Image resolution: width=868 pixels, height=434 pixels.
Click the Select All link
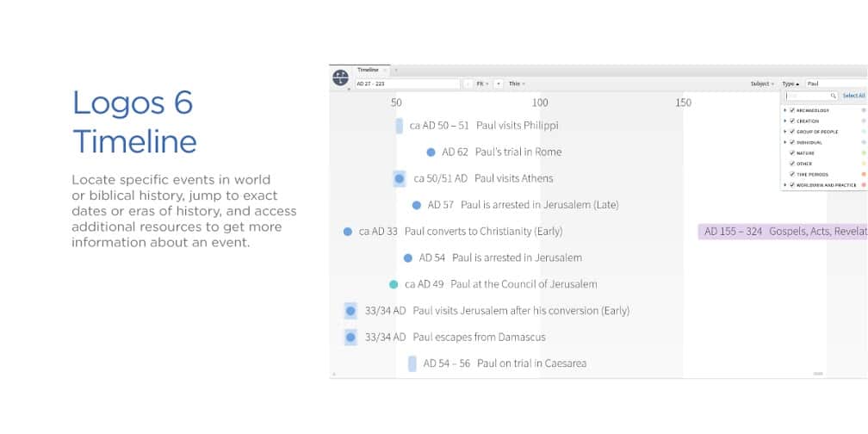[x=853, y=96]
